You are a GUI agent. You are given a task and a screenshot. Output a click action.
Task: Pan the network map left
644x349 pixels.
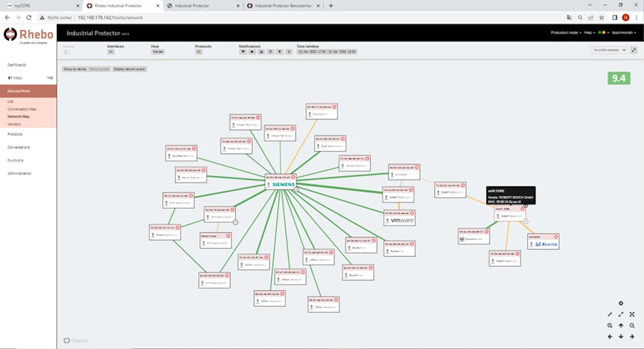click(x=610, y=337)
